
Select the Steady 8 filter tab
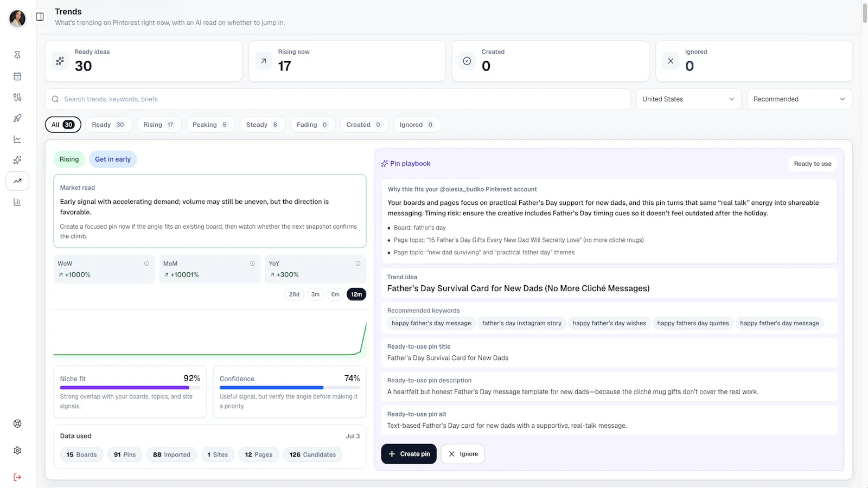pos(262,125)
